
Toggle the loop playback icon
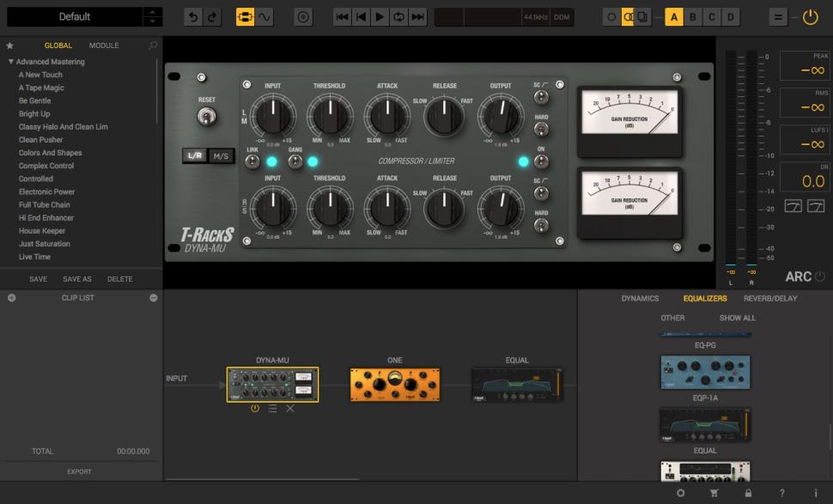[398, 17]
